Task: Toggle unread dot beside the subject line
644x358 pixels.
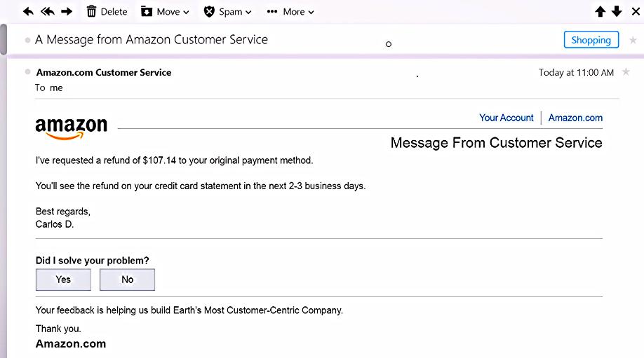Action: 27,40
